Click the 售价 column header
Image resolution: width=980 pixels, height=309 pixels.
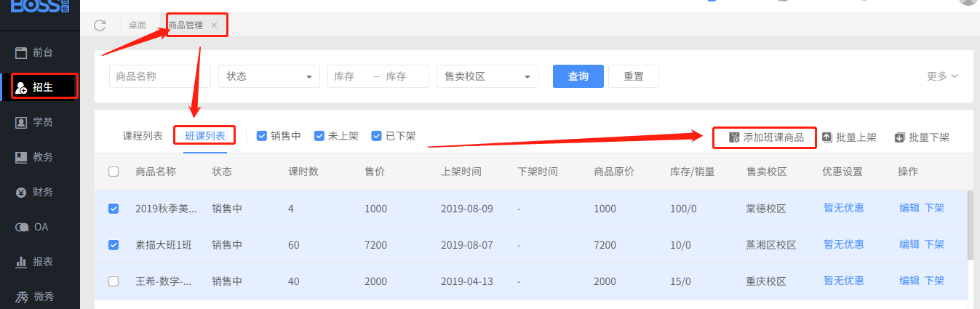point(375,172)
